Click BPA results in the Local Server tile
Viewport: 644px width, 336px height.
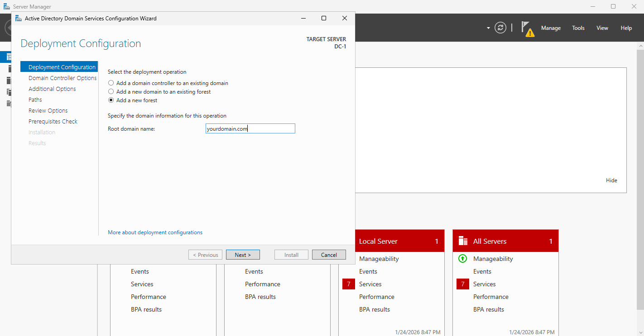point(375,309)
